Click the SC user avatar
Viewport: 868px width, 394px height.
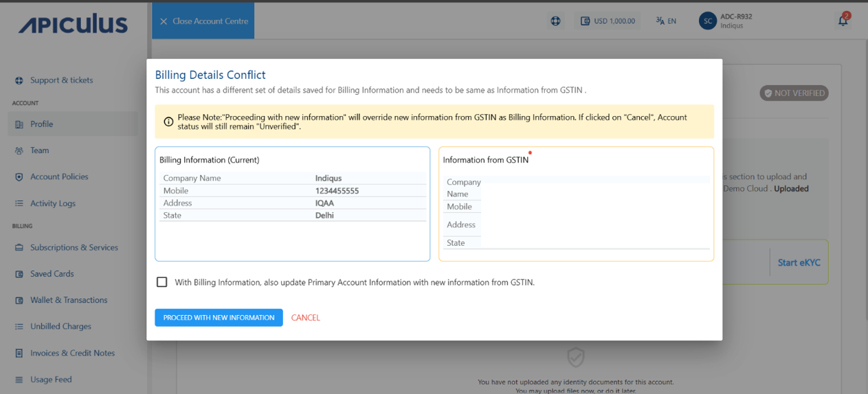707,21
